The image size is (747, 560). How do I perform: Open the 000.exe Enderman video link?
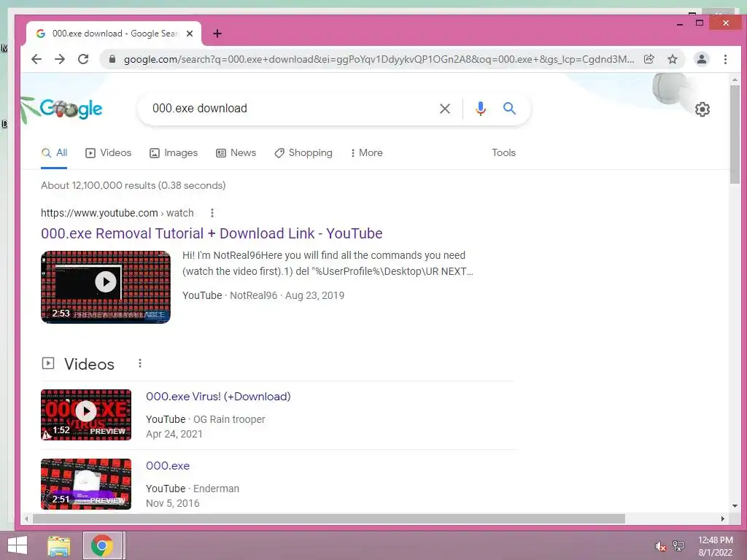168,466
